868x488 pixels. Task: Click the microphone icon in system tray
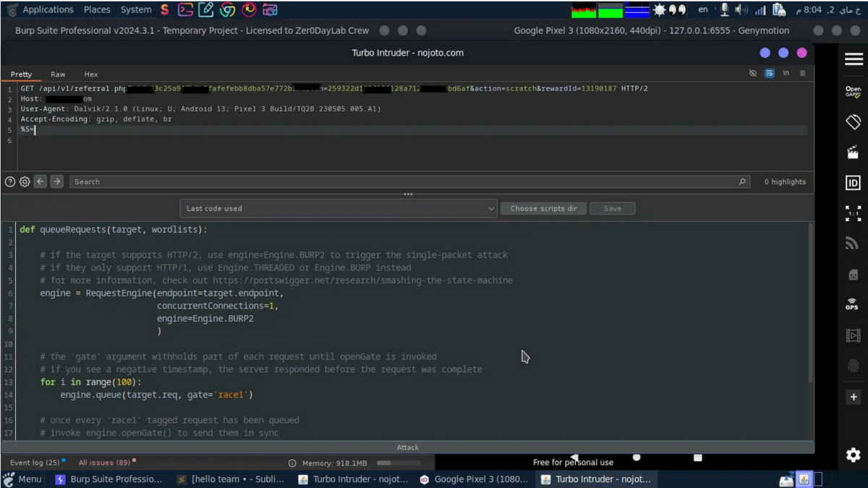click(724, 10)
